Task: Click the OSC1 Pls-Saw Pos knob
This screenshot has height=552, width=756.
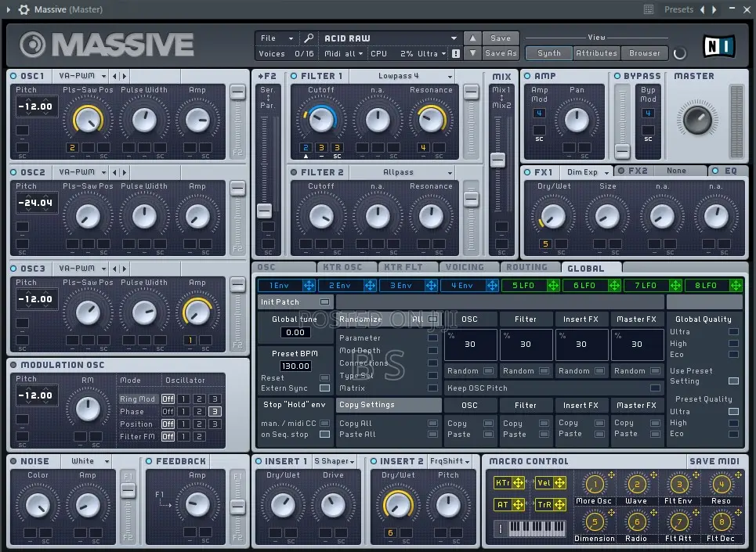Action: tap(89, 120)
